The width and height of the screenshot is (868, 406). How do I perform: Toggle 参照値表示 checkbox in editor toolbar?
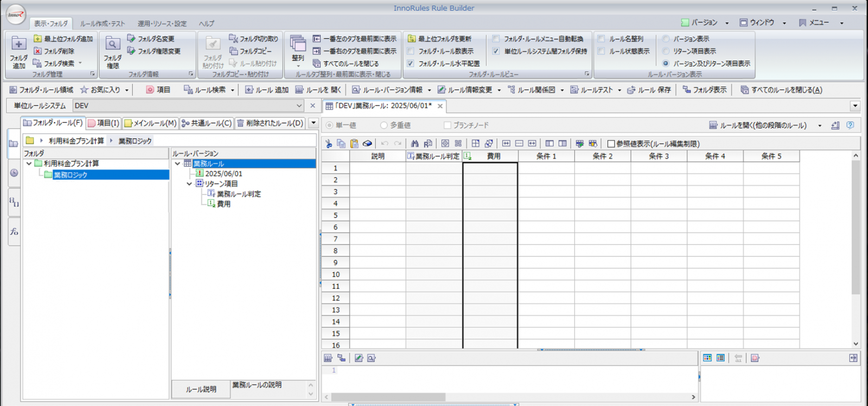pos(611,144)
